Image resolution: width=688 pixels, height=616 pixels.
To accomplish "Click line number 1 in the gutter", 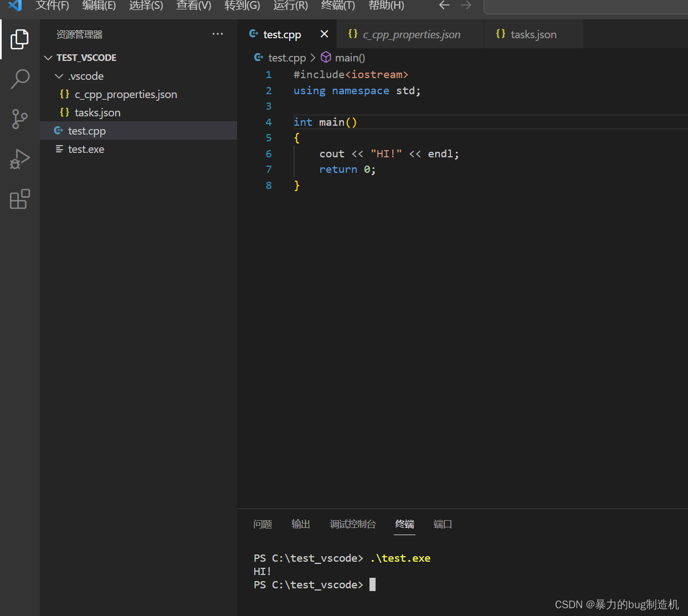I will [x=269, y=74].
